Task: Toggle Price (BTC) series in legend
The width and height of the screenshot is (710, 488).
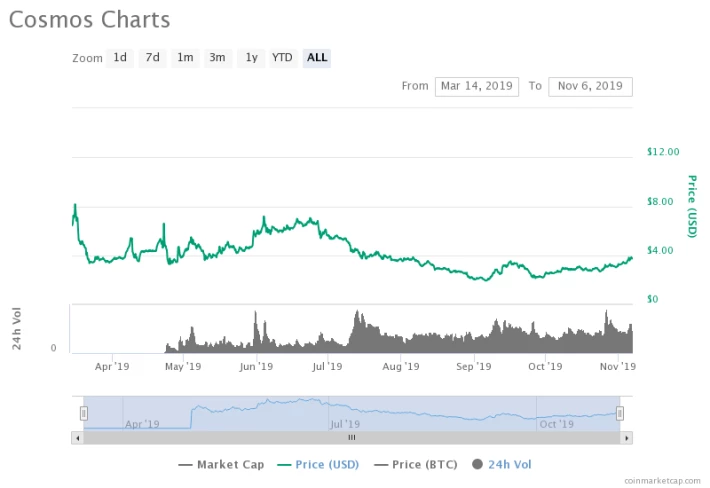Action: 416,464
